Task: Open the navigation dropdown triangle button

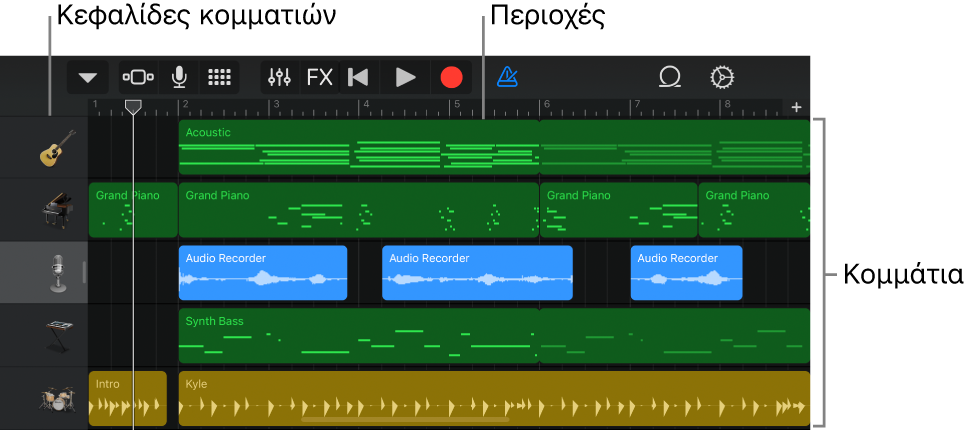Action: click(88, 78)
